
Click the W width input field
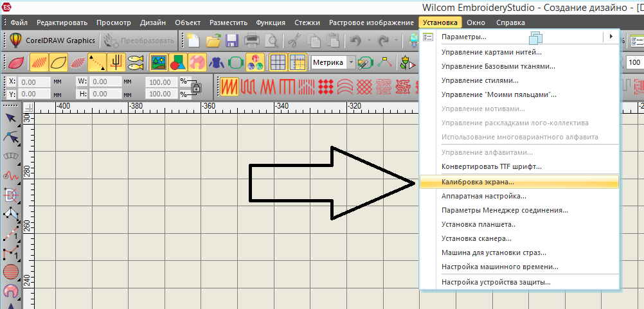[x=105, y=82]
